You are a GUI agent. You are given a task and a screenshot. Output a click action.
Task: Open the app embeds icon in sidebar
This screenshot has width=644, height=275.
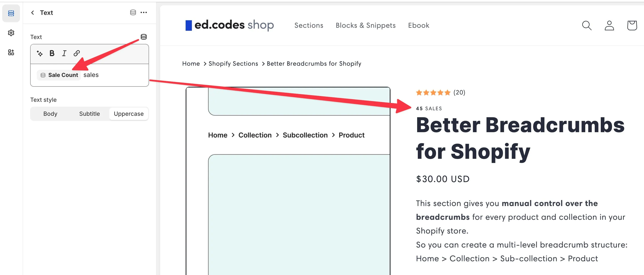coord(11,52)
